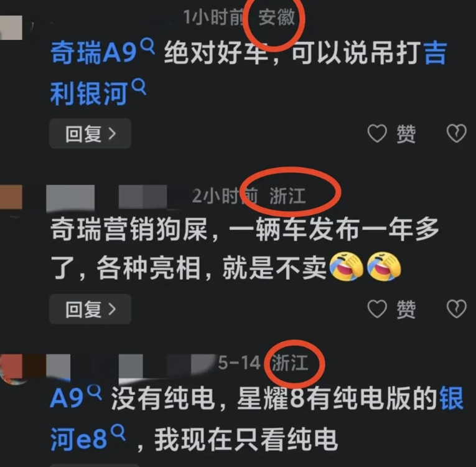This screenshot has width=476, height=467.
Task: Like the 奇瑞营销 comment with heart icon
Action: tap(377, 309)
